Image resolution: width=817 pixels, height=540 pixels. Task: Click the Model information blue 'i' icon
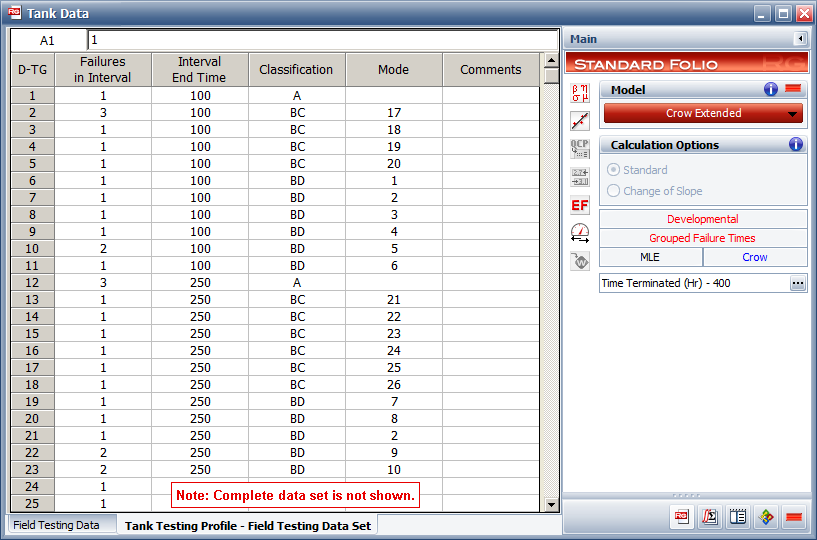[x=771, y=89]
